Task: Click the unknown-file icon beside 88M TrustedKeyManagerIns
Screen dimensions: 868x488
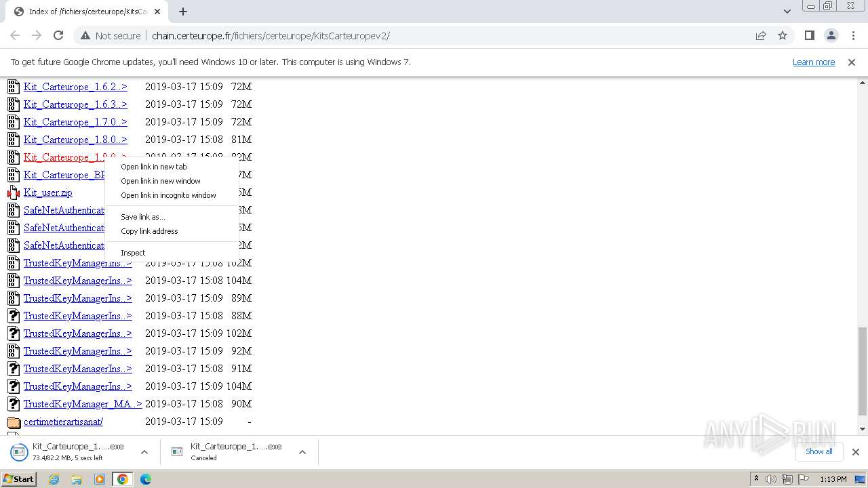Action: point(14,316)
